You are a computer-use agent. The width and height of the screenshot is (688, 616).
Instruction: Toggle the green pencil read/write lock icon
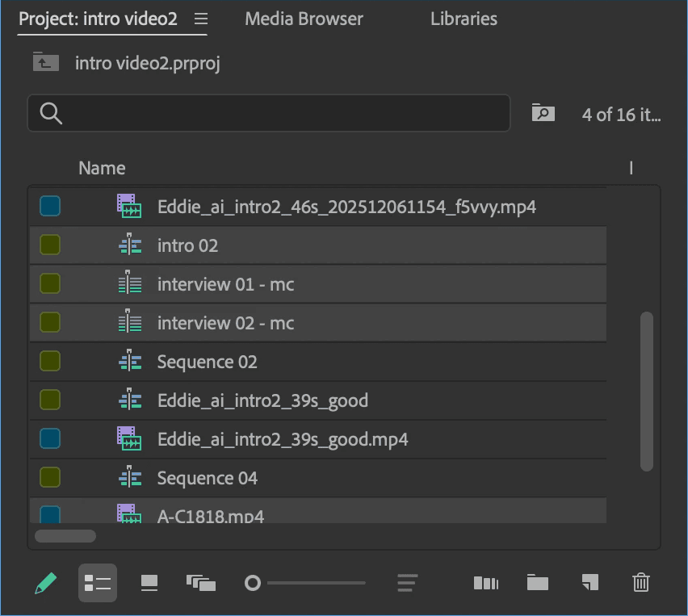(x=46, y=583)
